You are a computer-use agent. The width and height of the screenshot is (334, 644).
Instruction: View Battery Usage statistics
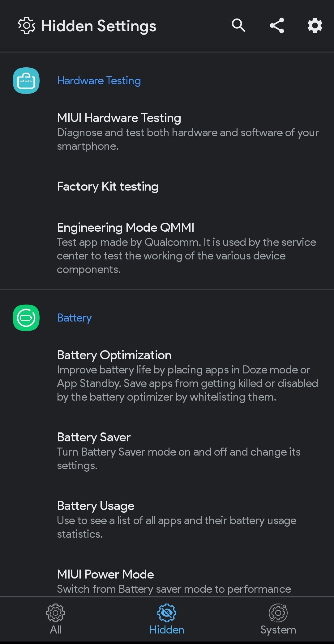(x=96, y=506)
